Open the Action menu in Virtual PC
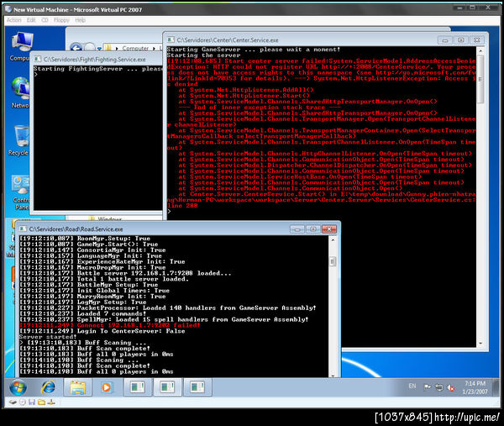Image resolution: width=504 pixels, height=426 pixels. tap(13, 20)
